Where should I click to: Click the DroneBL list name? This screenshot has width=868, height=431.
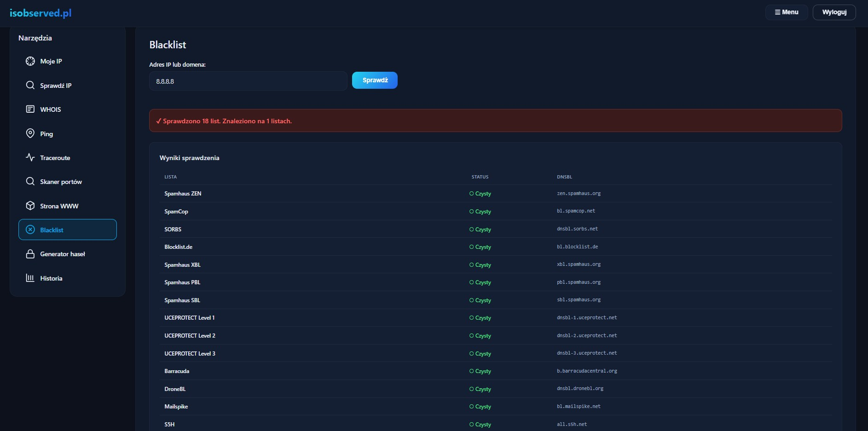tap(175, 389)
